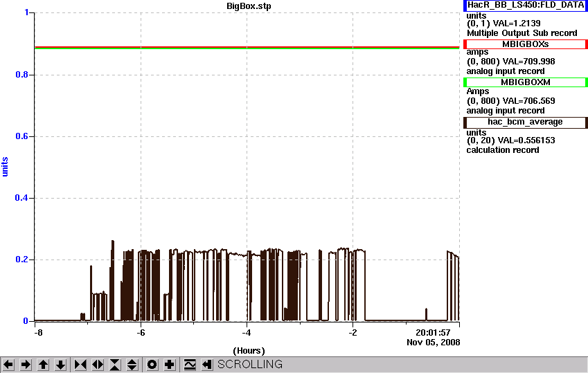Screen dimensions: 588x373
Task: Click the circle auto-scale toolbar icon
Action: [152, 365]
